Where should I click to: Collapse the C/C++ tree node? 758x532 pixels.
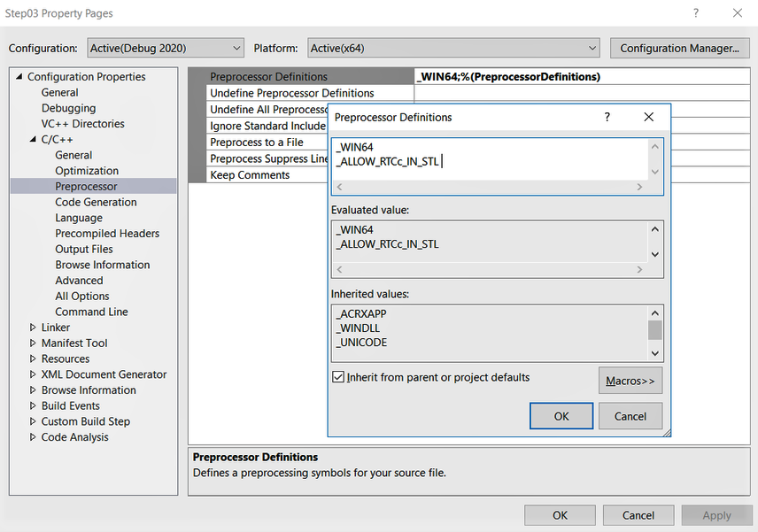[33, 139]
